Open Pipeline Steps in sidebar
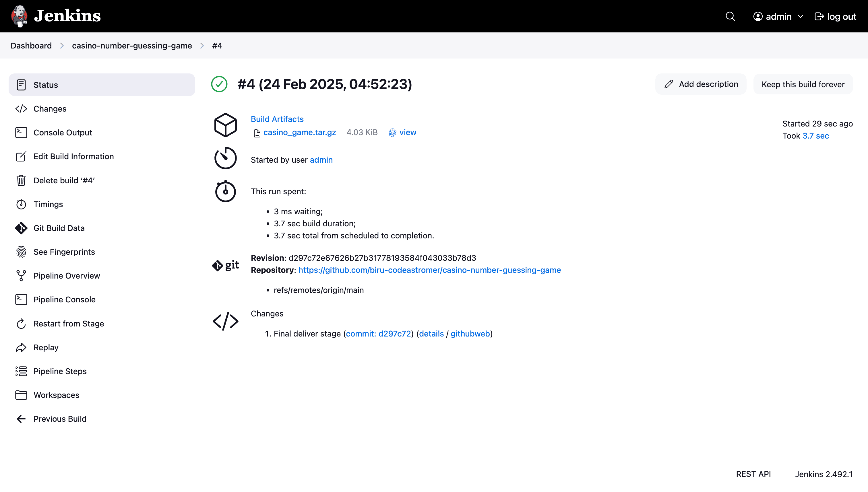Screen dimensions: 868x492 point(60,371)
